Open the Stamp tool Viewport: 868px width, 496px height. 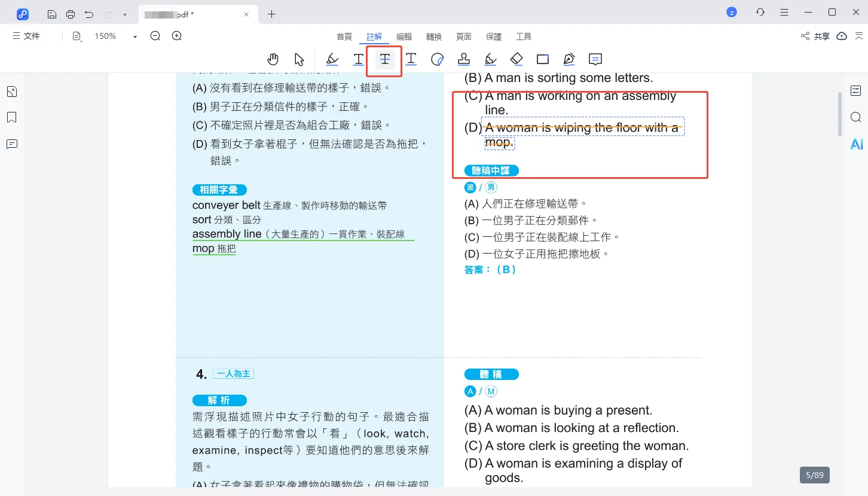[464, 59]
